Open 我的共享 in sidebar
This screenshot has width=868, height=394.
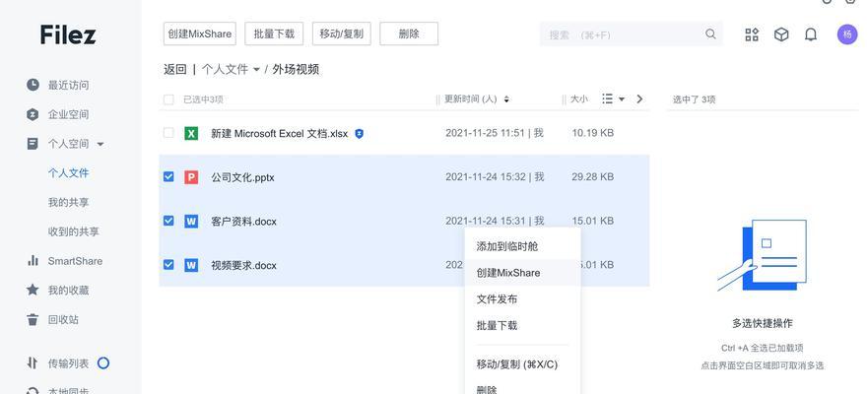coord(68,203)
